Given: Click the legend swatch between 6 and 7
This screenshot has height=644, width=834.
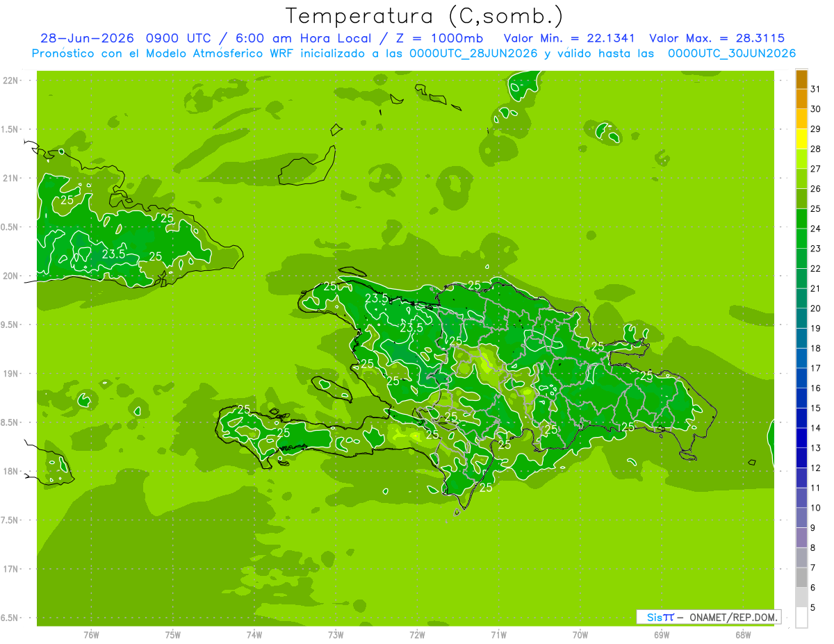Looking at the screenshot, I should [x=801, y=578].
